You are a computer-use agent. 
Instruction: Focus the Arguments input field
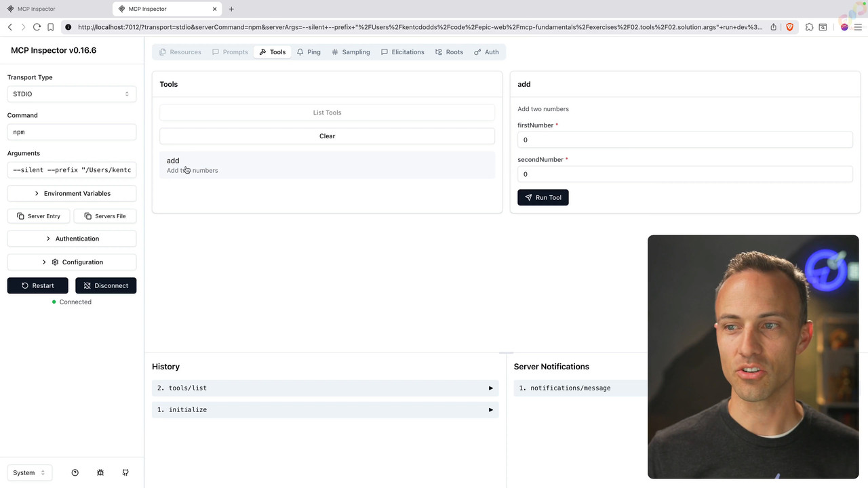72,170
